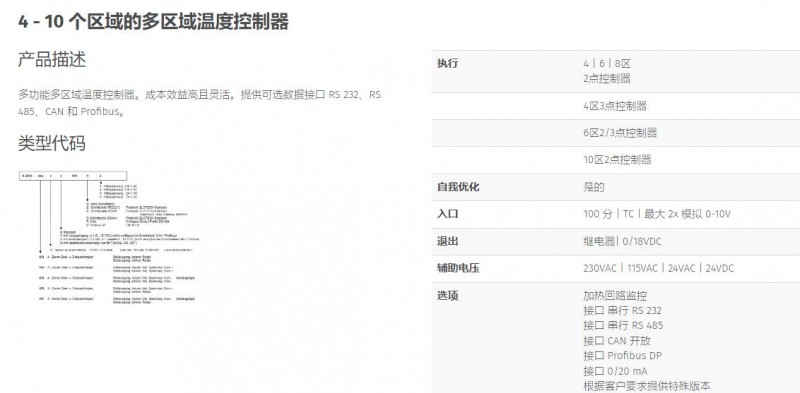Click the 类型代码 heading
Screen dimensions: 800x393
tap(52, 143)
